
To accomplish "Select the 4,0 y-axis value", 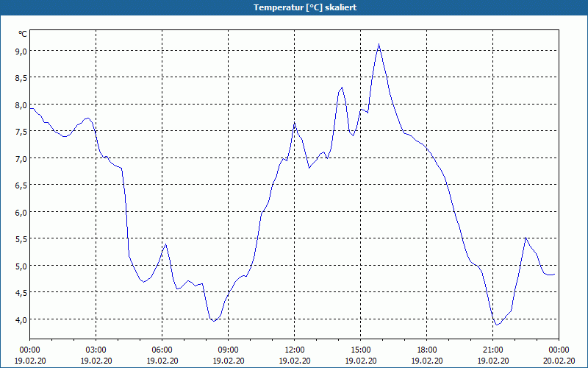I will pos(22,319).
